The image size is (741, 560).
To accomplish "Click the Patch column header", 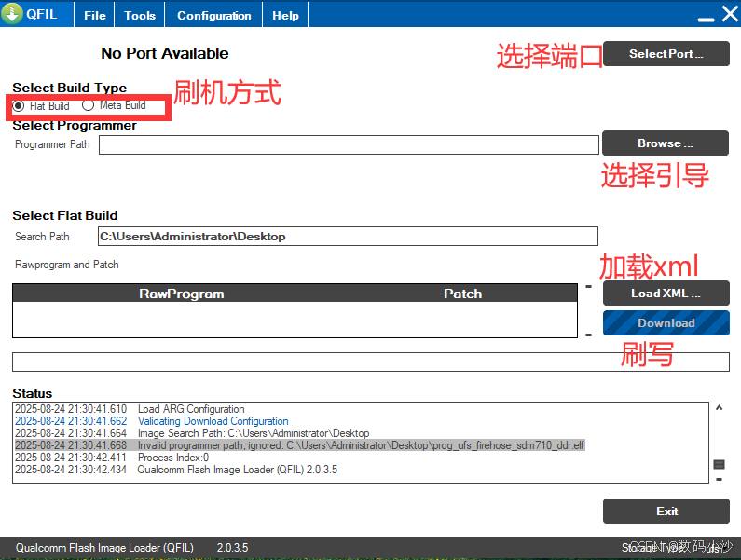I will (x=462, y=294).
